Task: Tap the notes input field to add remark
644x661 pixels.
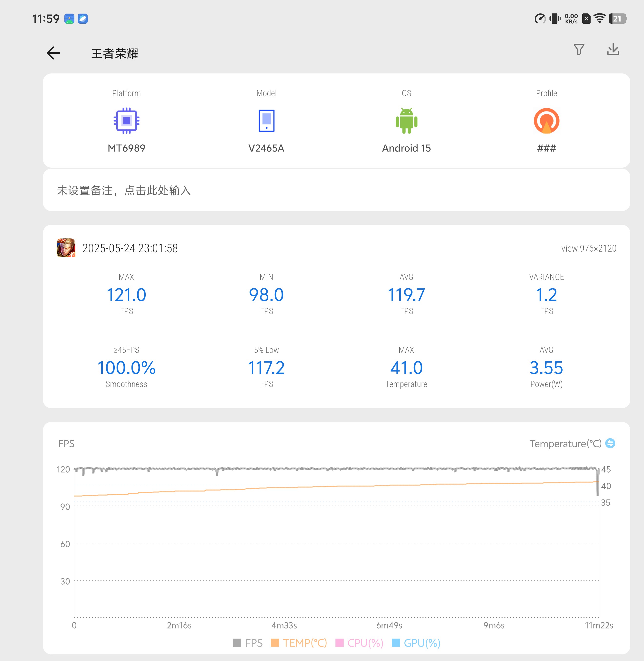Action: click(336, 190)
